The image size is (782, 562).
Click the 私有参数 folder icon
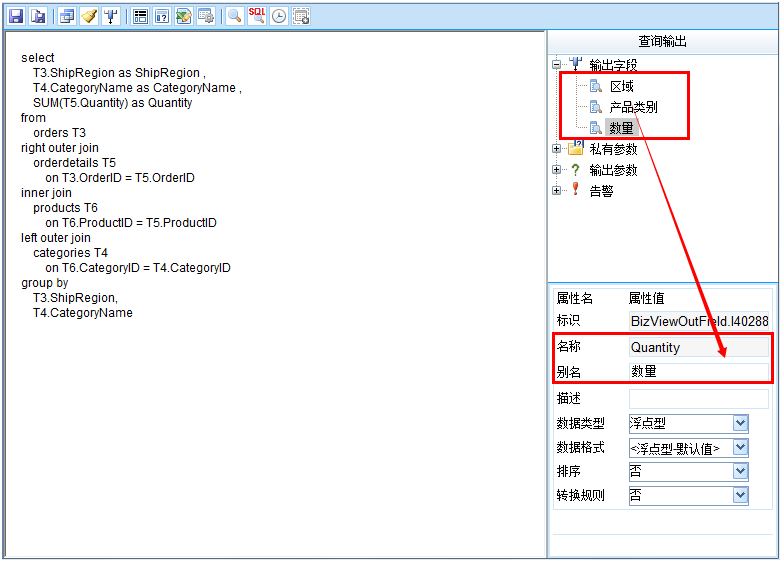[x=576, y=148]
